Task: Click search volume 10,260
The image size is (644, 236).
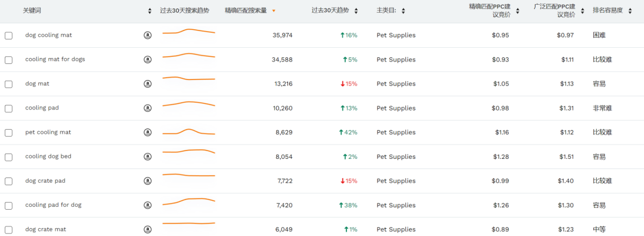Action: point(283,108)
